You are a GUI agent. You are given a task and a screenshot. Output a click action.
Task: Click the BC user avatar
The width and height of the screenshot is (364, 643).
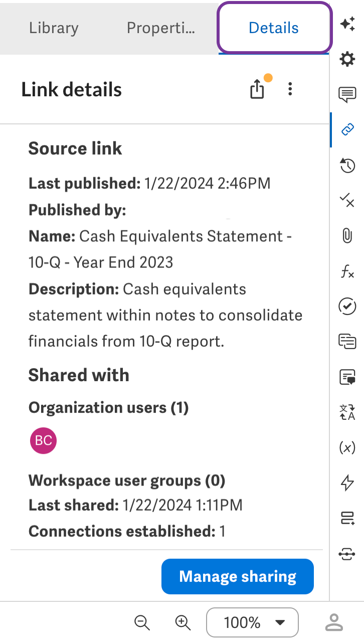point(43,440)
